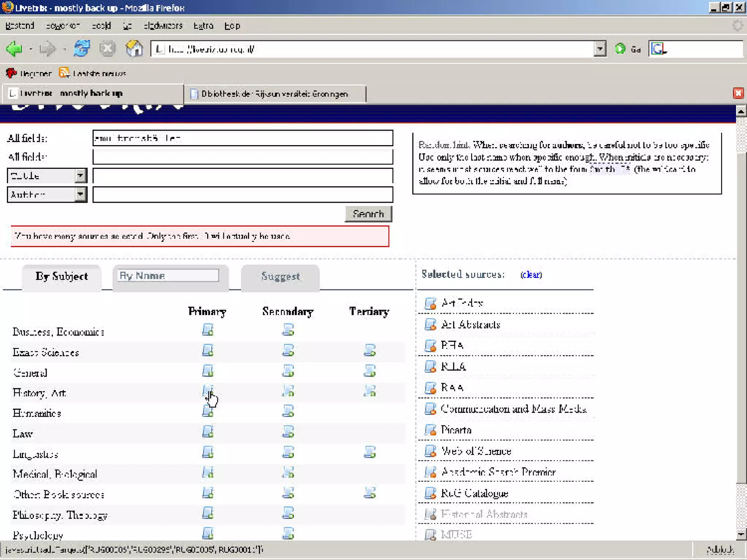Click the Home toolbar icon
The height and width of the screenshot is (560, 747).
134,48
